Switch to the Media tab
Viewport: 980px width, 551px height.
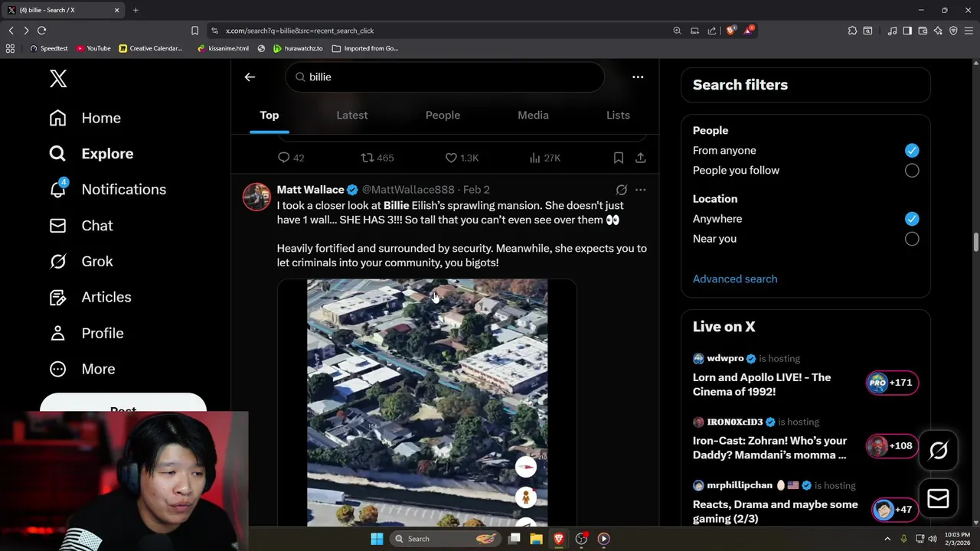point(533,116)
